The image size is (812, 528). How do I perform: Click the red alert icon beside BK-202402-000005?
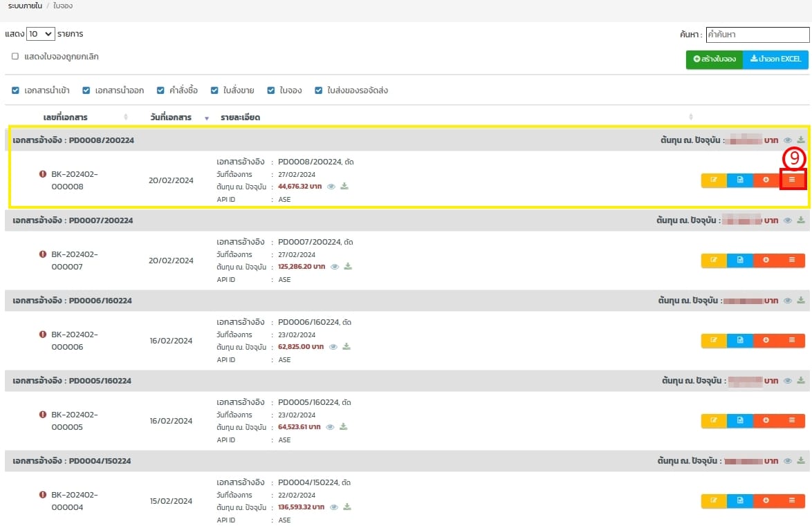43,415
